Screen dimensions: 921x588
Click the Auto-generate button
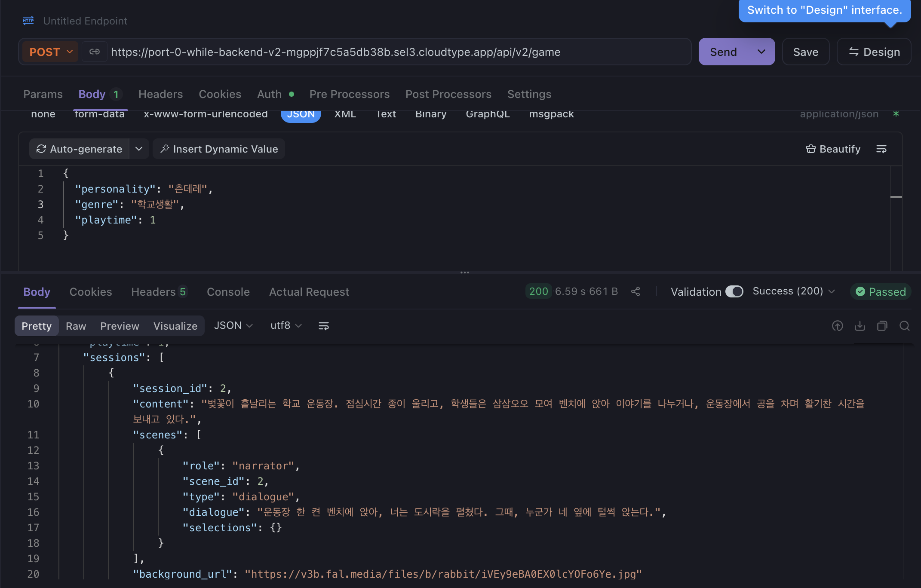80,149
